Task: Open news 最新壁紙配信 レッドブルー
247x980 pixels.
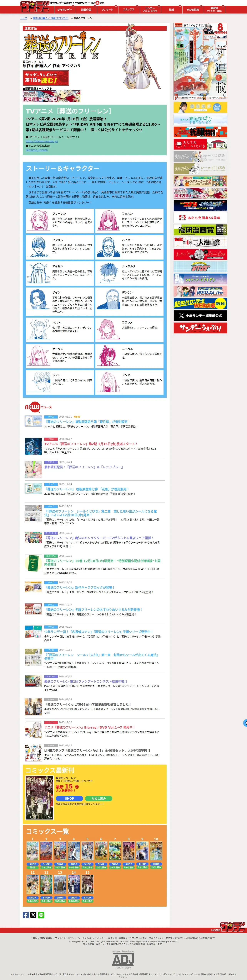Action: [84, 467]
